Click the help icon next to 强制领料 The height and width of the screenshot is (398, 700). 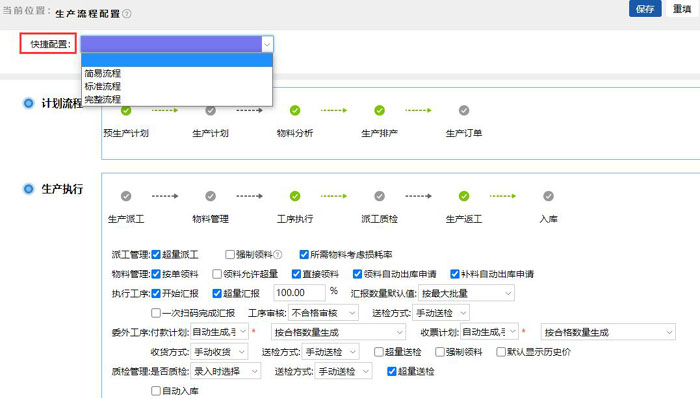pos(278,255)
